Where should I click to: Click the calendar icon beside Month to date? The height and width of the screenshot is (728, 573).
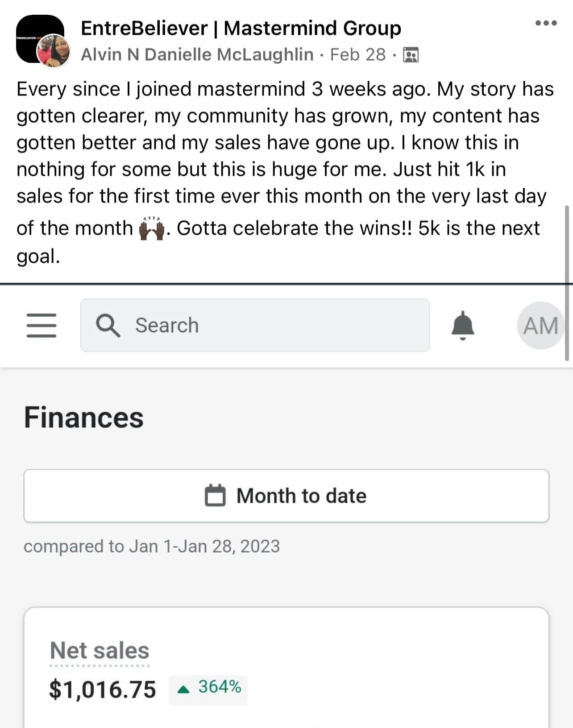coord(215,496)
